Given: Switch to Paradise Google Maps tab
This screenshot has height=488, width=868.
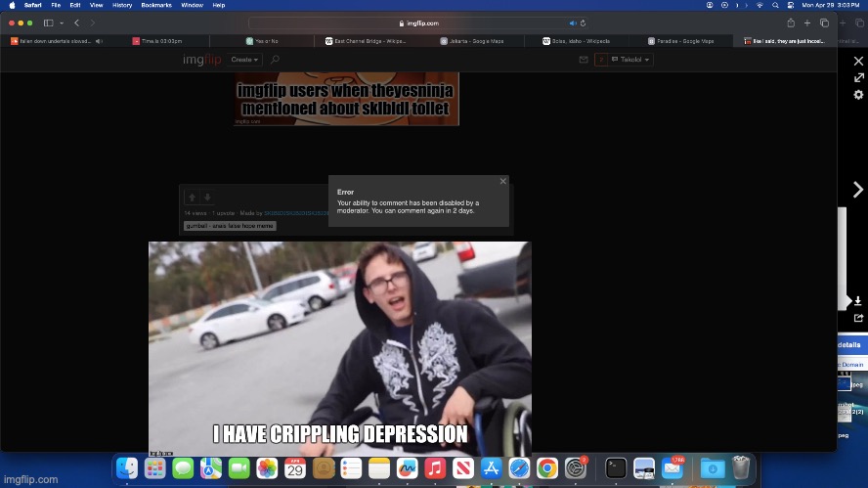Looking at the screenshot, I should pos(681,41).
